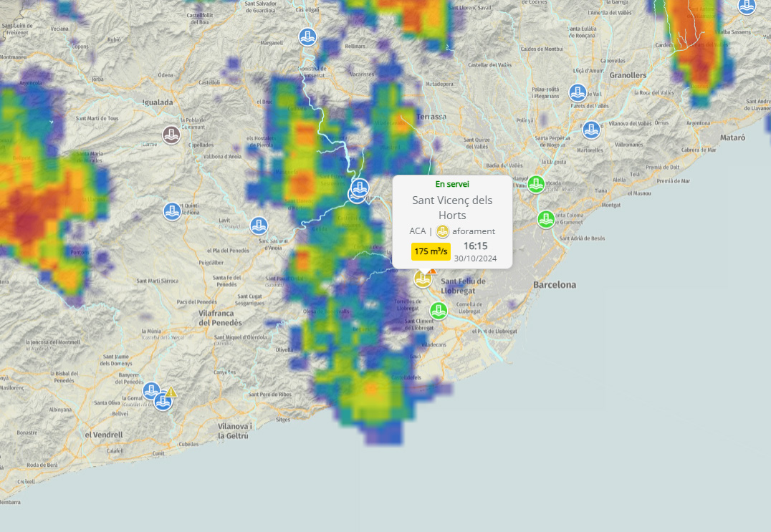
Task: Select the blue gauge marker near Sant Quintí
Action: 171,211
